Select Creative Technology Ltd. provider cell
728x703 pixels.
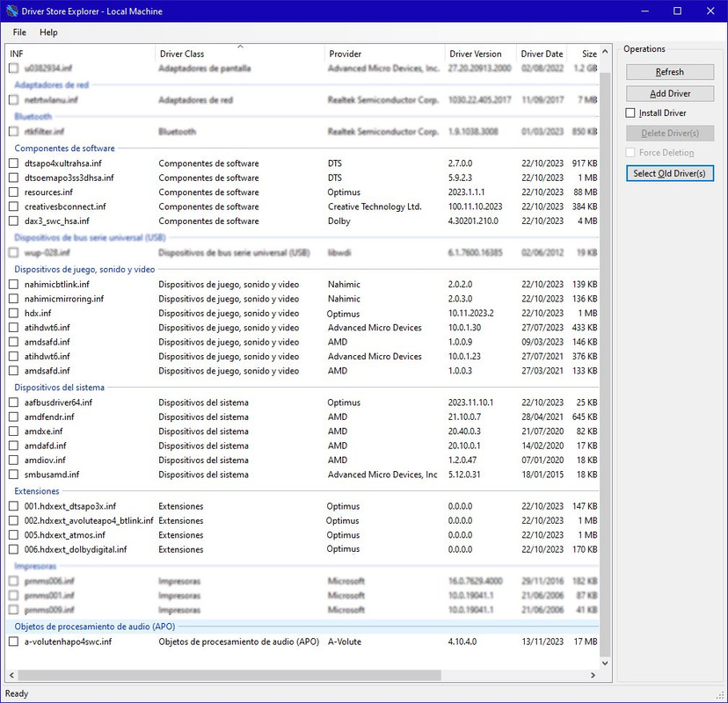pyautogui.click(x=375, y=207)
